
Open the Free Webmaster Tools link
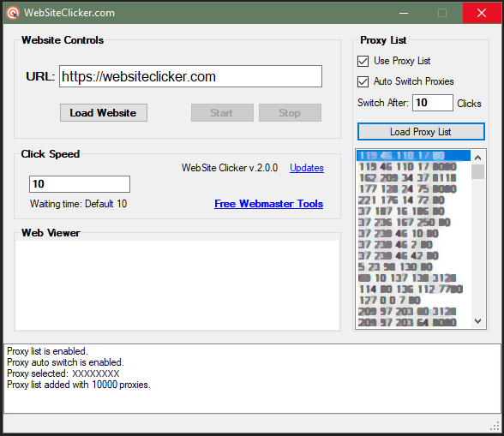point(269,204)
